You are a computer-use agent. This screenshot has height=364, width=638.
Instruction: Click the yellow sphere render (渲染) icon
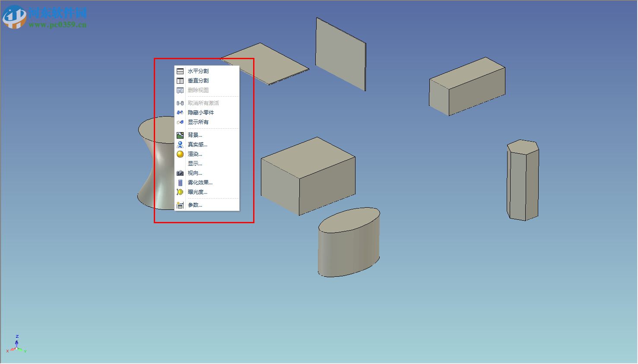click(x=180, y=154)
